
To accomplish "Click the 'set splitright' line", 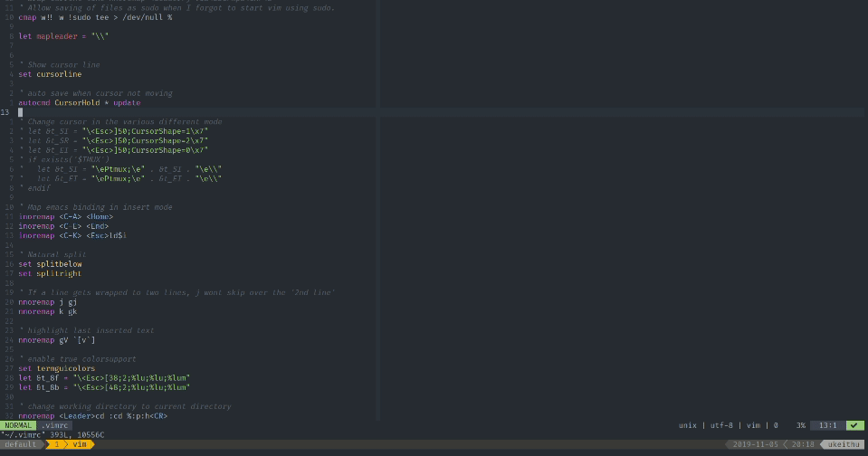I will coord(50,273).
